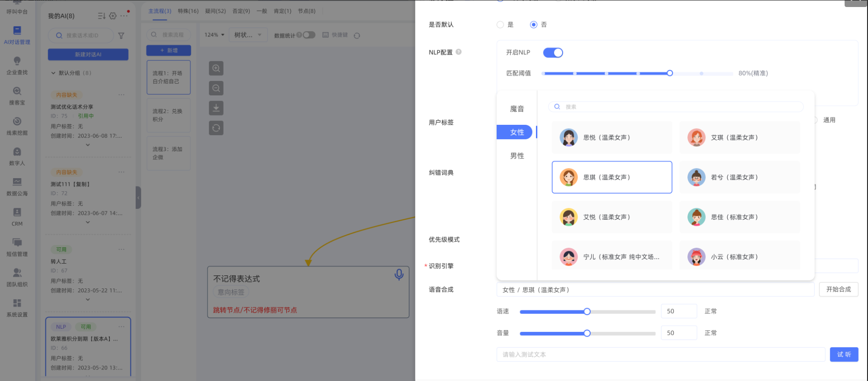Open the 搜客宝 sidebar icon
The image size is (868, 381).
(17, 95)
